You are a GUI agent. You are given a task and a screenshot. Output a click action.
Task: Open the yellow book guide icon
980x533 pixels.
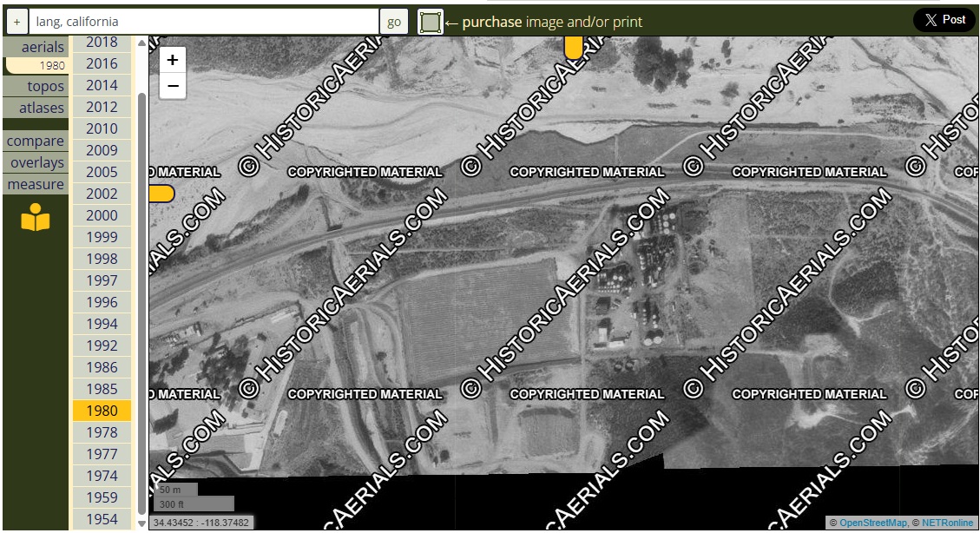36,218
